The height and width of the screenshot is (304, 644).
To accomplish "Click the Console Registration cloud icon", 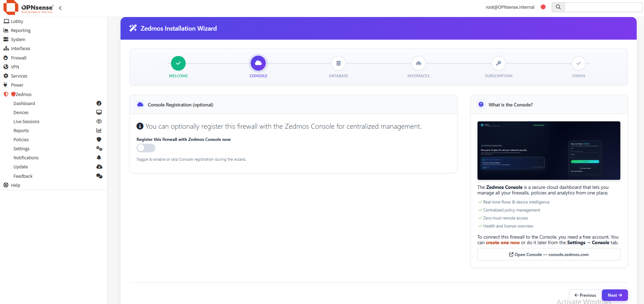I will pos(140,104).
